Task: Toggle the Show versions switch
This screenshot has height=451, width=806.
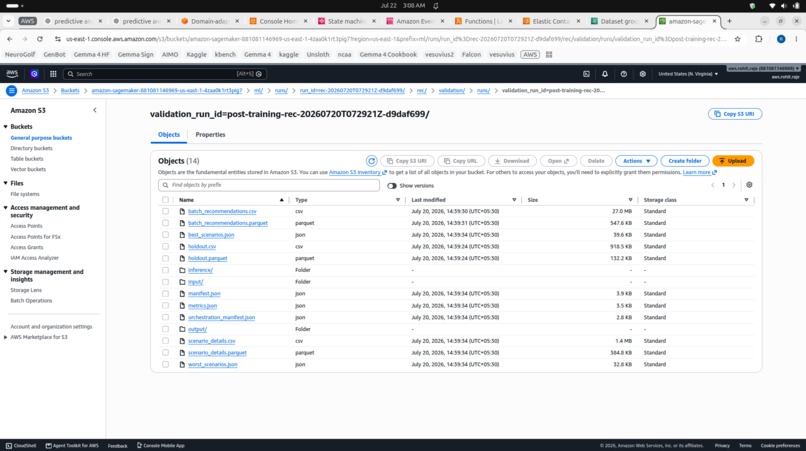Action: (392, 186)
